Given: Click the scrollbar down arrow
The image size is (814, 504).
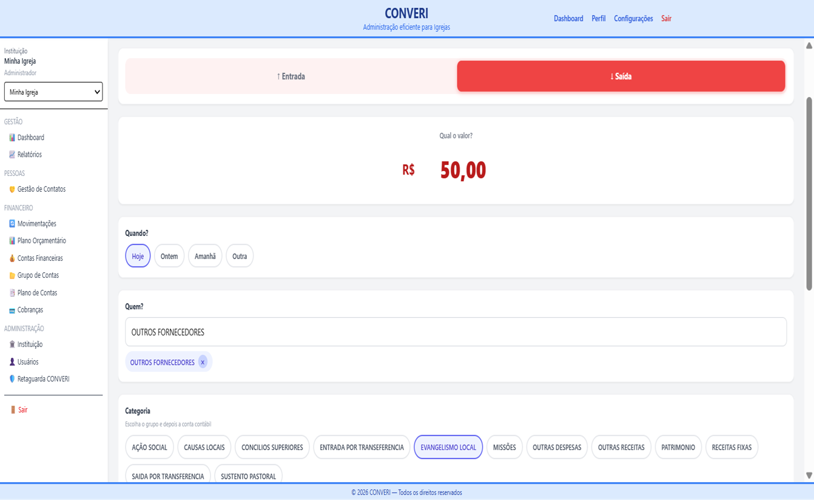Looking at the screenshot, I should click(809, 475).
